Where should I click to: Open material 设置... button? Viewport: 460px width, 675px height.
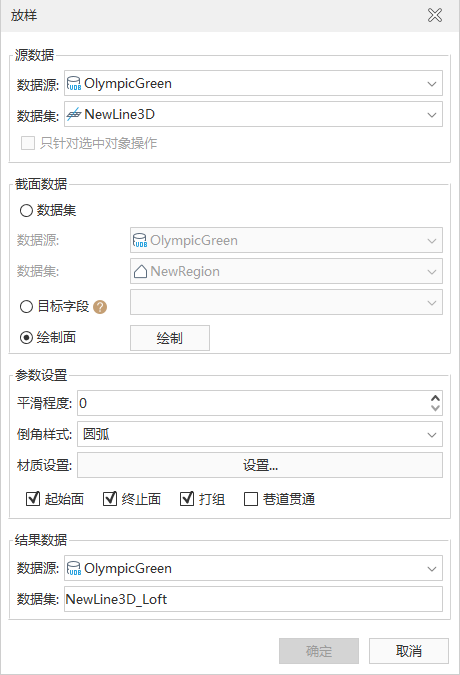[x=260, y=465]
